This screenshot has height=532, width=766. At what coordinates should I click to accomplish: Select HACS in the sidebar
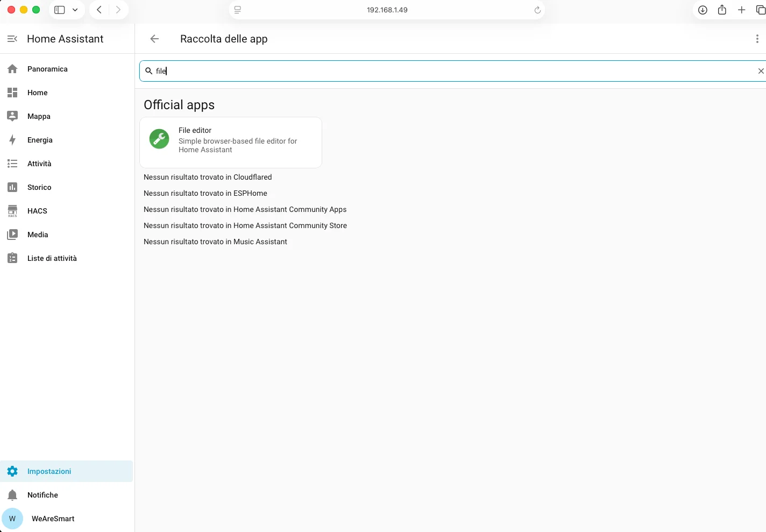point(67,211)
